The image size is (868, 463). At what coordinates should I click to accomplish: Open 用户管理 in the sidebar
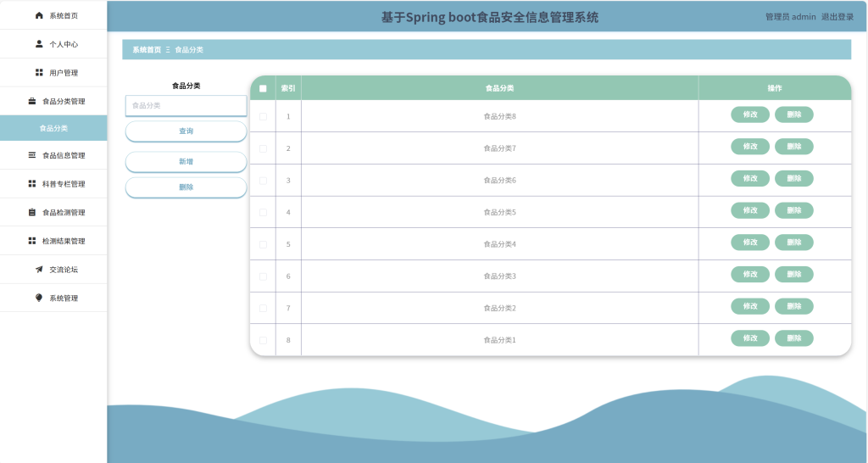[53, 73]
